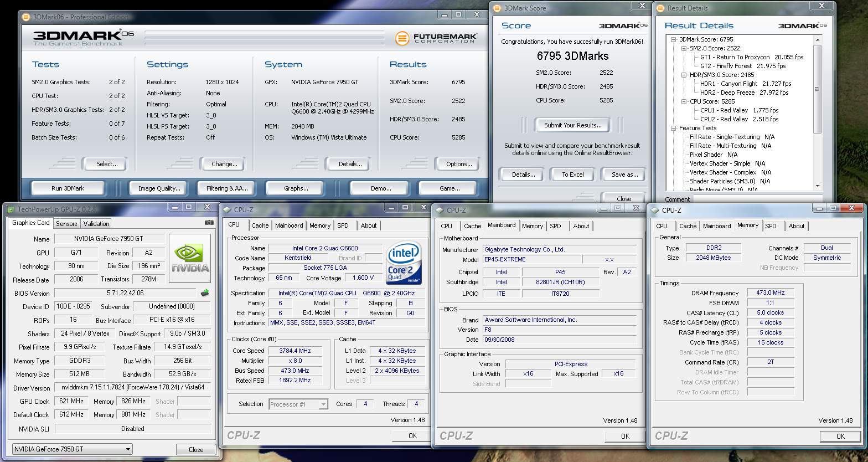Launch Game... in 3DMark06
This screenshot has height=462, width=868.
tap(449, 188)
